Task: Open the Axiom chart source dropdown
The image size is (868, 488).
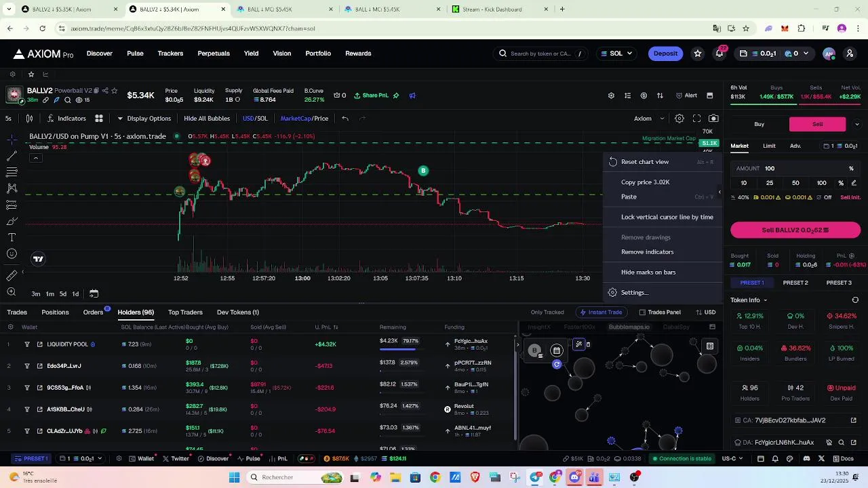Action: pyautogui.click(x=649, y=119)
